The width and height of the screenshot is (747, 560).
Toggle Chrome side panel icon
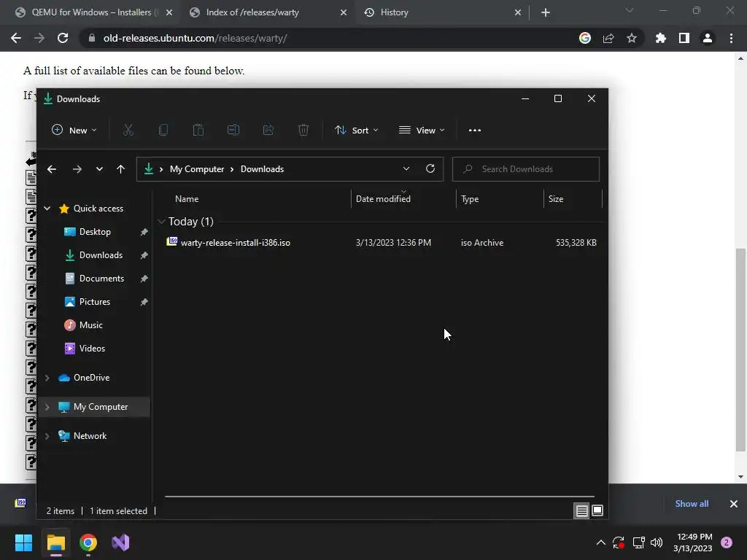click(684, 38)
